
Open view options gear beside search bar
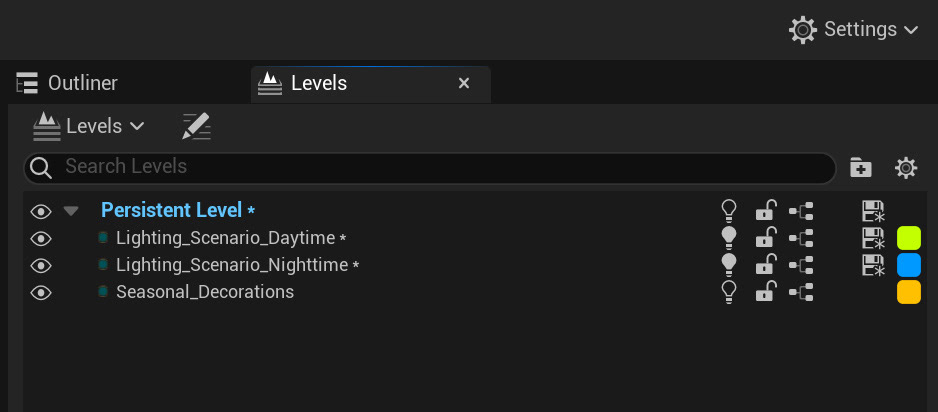[906, 168]
